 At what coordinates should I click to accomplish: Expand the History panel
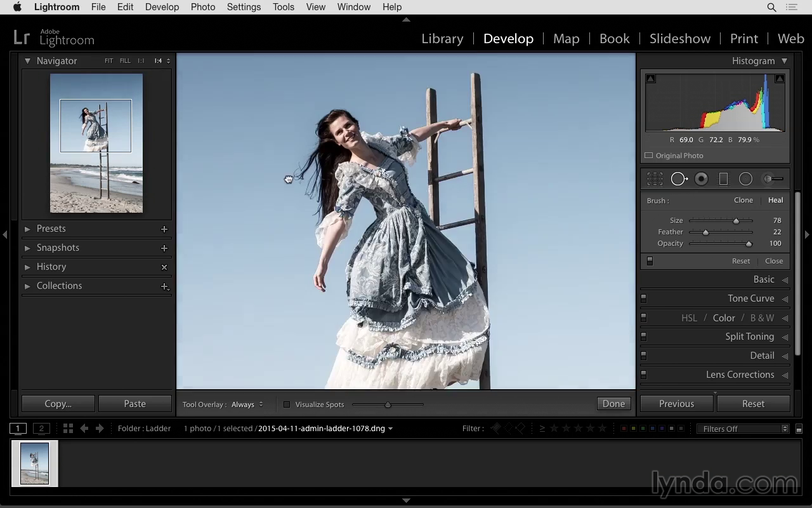click(27, 267)
